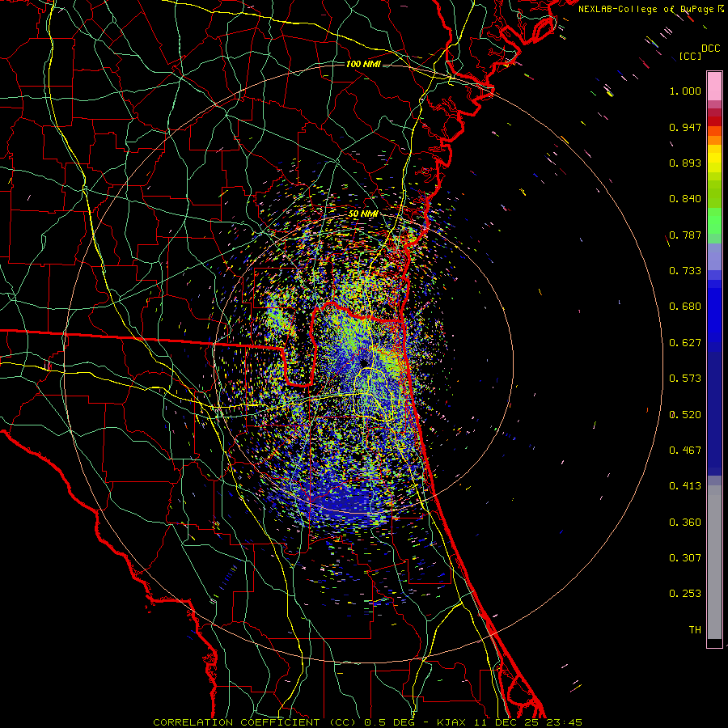
Task: Select the 0.467 scale value
Action: [685, 451]
